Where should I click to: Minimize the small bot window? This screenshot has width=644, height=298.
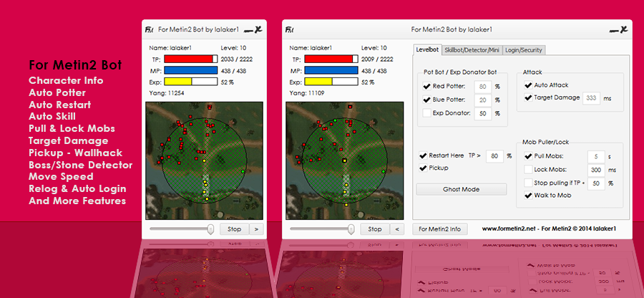(x=248, y=31)
